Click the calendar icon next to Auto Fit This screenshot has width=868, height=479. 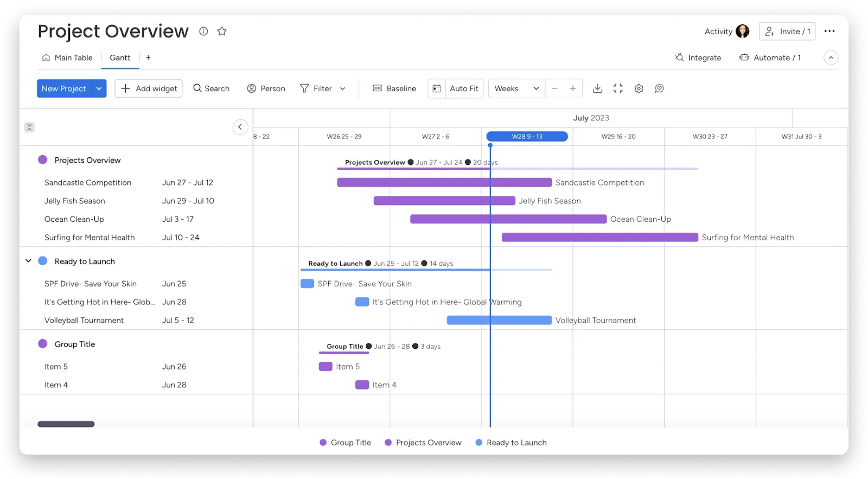coord(437,88)
